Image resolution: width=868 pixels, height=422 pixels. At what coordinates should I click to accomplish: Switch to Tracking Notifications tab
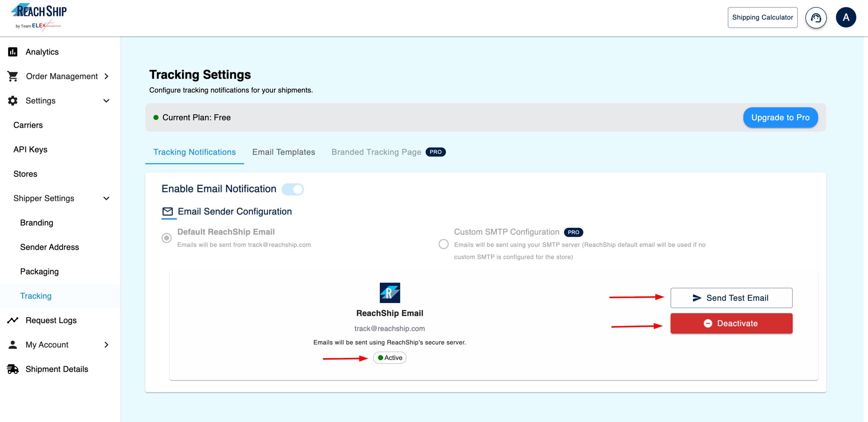tap(195, 152)
